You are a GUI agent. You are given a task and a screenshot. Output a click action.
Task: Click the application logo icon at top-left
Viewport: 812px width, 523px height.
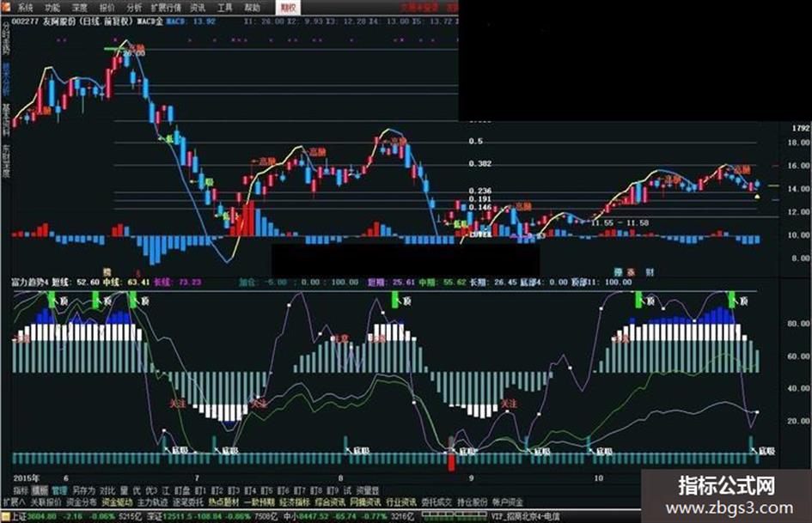[5, 7]
